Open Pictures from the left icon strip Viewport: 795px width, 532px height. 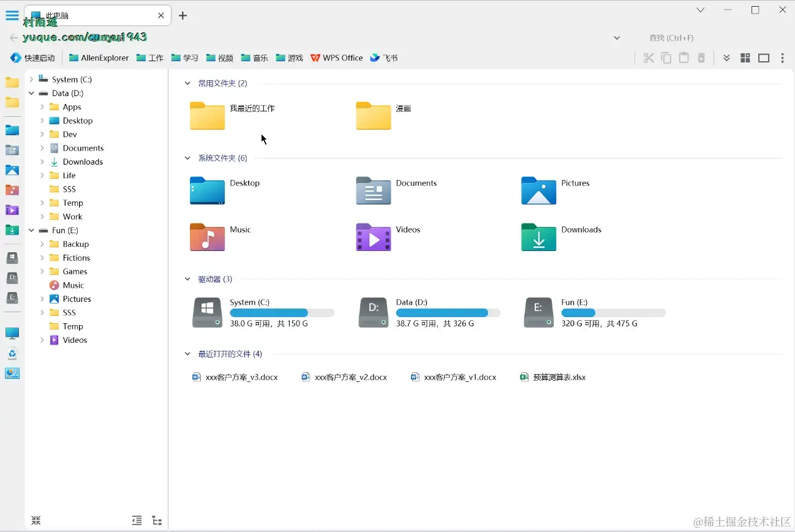12,170
